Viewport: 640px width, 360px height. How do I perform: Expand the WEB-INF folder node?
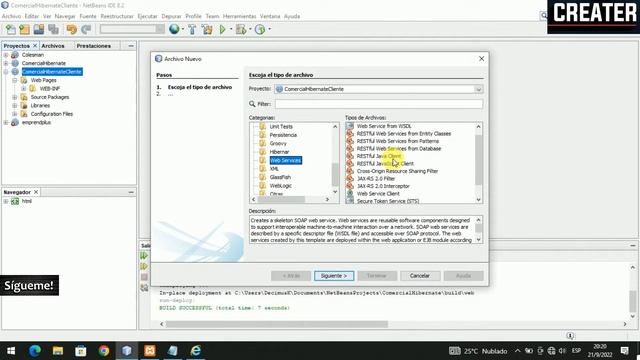coord(24,89)
